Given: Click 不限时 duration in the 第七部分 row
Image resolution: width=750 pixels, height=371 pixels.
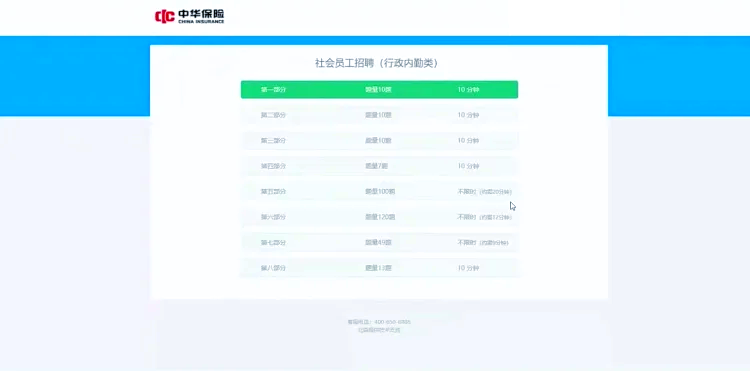Looking at the screenshot, I should click(483, 242).
